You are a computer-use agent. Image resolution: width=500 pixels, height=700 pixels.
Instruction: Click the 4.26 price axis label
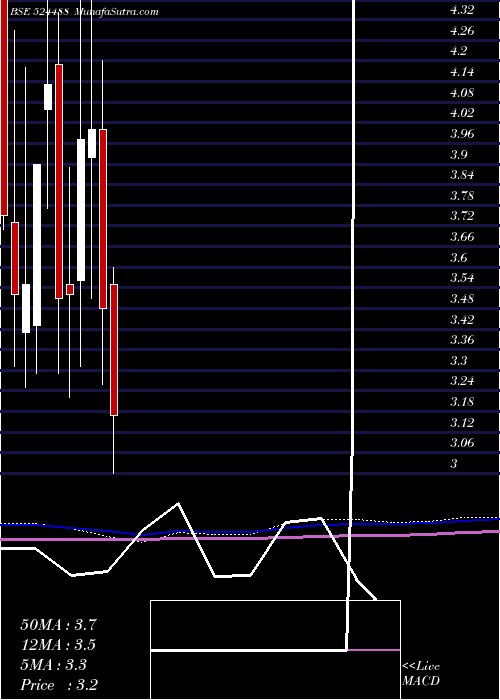pos(462,31)
